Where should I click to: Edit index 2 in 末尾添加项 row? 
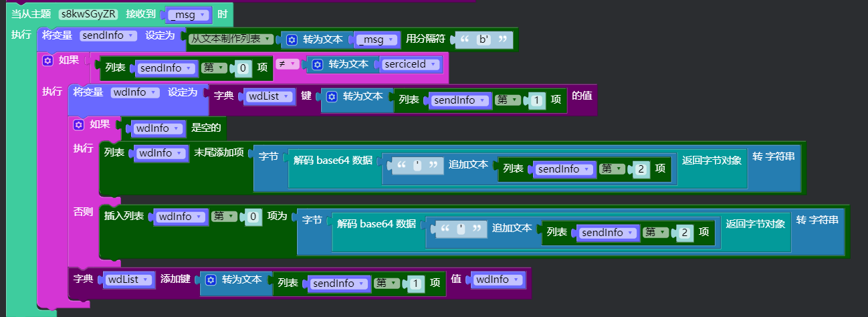click(x=641, y=170)
